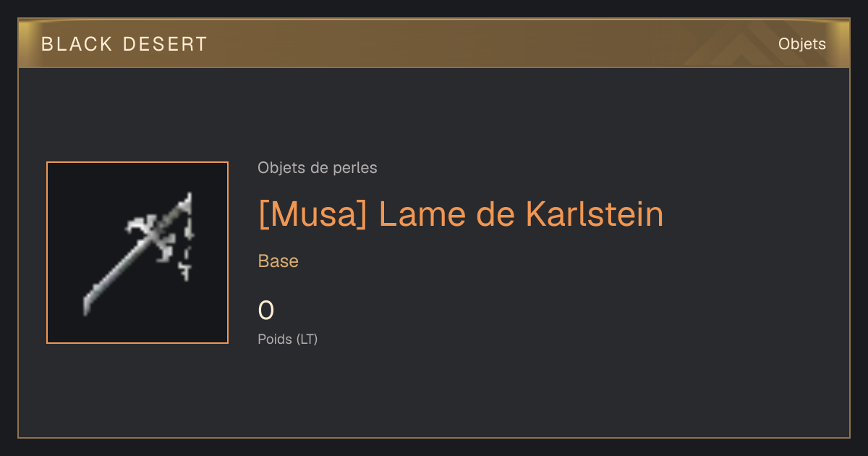Click the Base grade label
The height and width of the screenshot is (456, 868).
pos(278,261)
